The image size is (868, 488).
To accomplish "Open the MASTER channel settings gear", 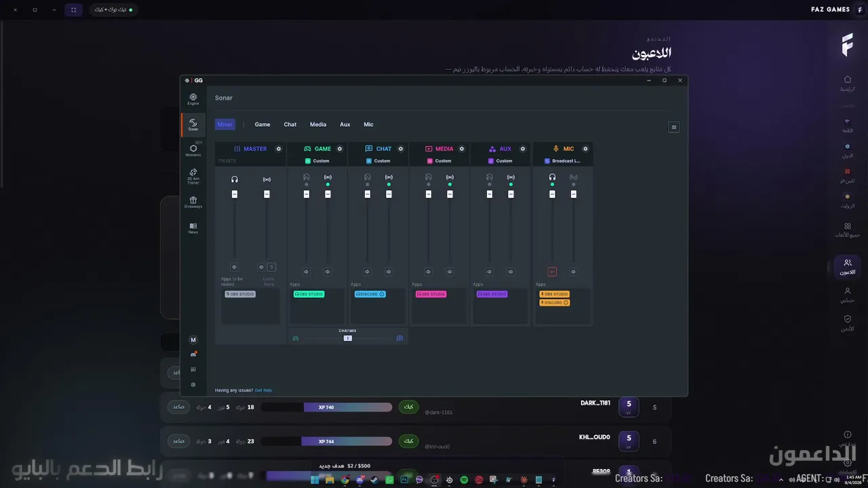I will pyautogui.click(x=279, y=149).
